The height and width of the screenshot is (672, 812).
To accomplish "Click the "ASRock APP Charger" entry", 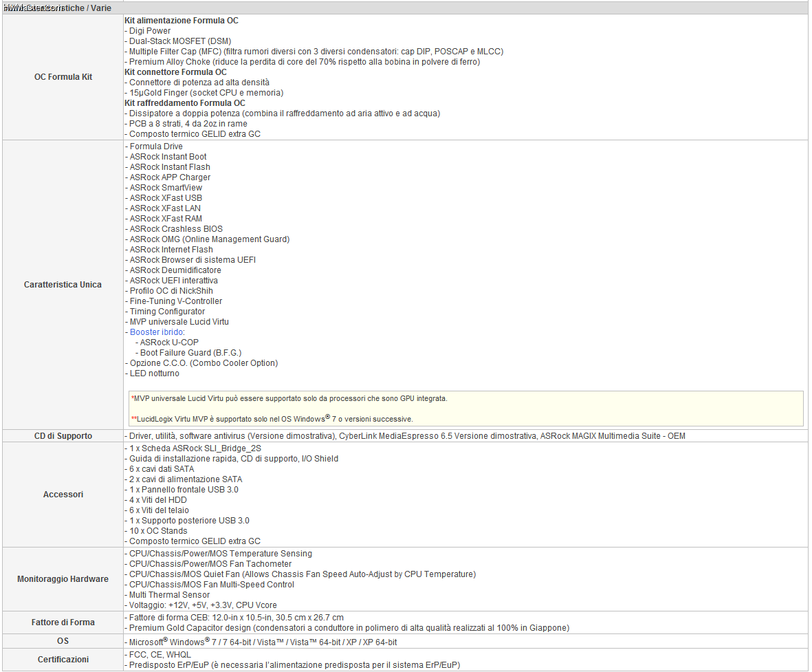I will coord(168,177).
